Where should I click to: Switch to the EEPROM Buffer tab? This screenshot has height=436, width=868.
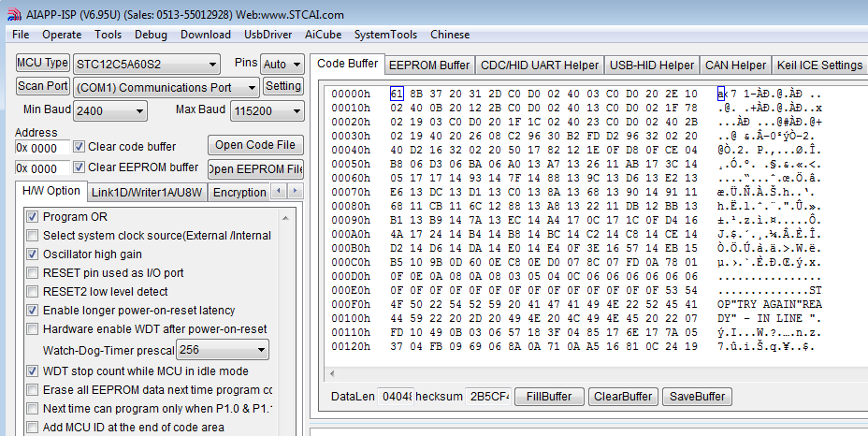[x=428, y=65]
